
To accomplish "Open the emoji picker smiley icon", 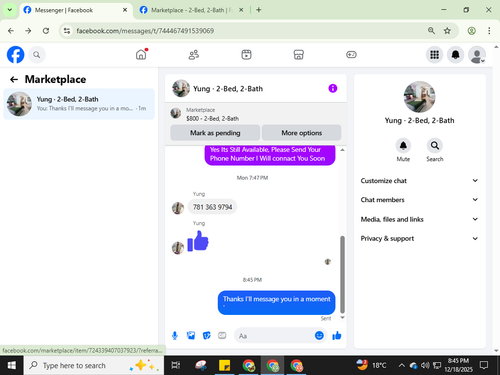I will (319, 335).
